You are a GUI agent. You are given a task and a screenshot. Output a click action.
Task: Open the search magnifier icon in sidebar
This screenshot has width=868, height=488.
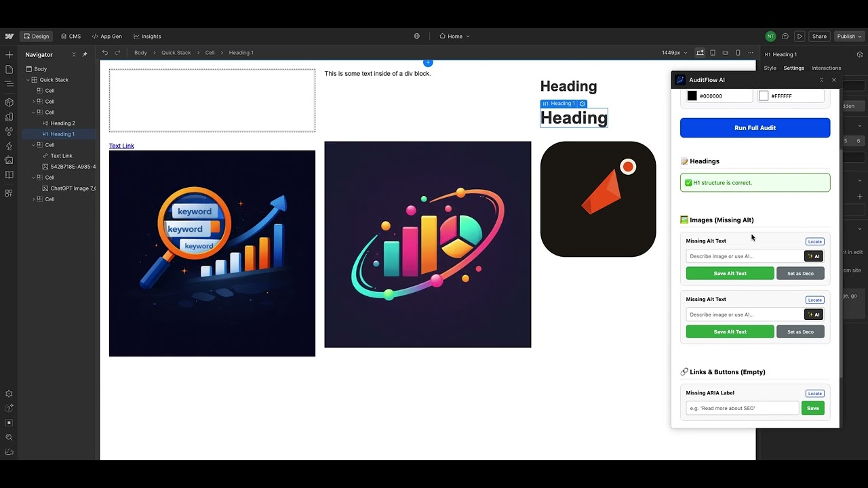click(x=9, y=437)
